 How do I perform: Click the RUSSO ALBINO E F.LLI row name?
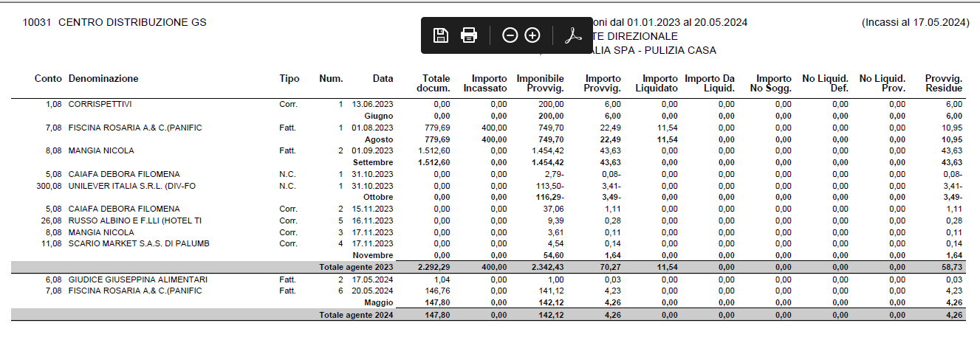tap(135, 220)
